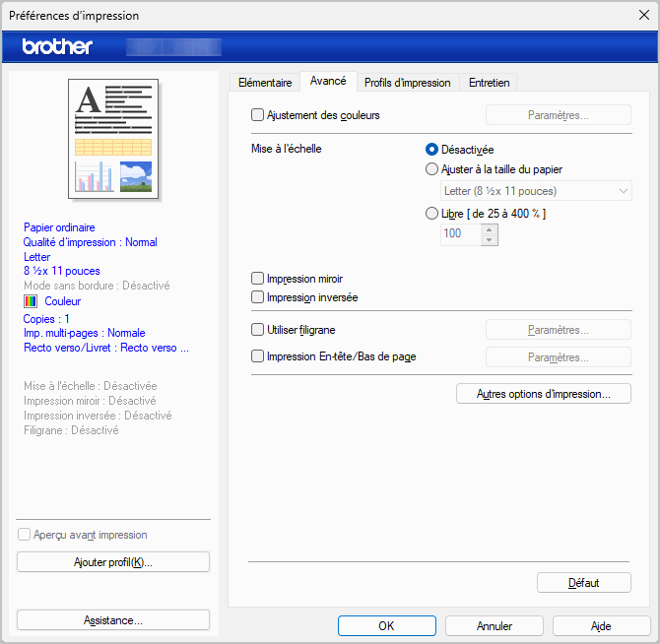Screen dimensions: 660x644
Task: Open the Profils d'impression tab
Action: [x=407, y=83]
